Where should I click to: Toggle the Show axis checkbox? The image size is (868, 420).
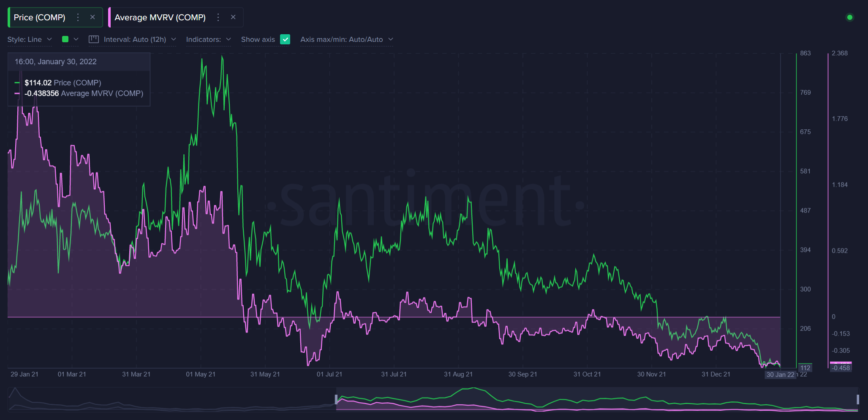point(285,39)
